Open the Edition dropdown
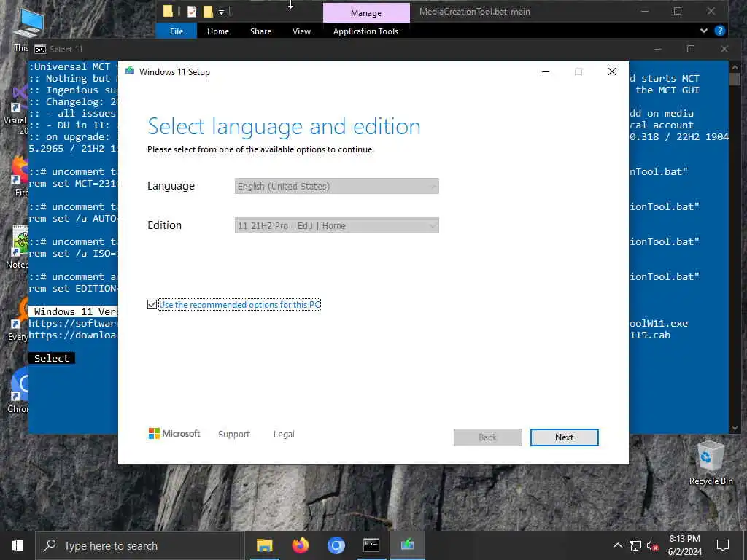This screenshot has height=560, width=747. pyautogui.click(x=336, y=226)
